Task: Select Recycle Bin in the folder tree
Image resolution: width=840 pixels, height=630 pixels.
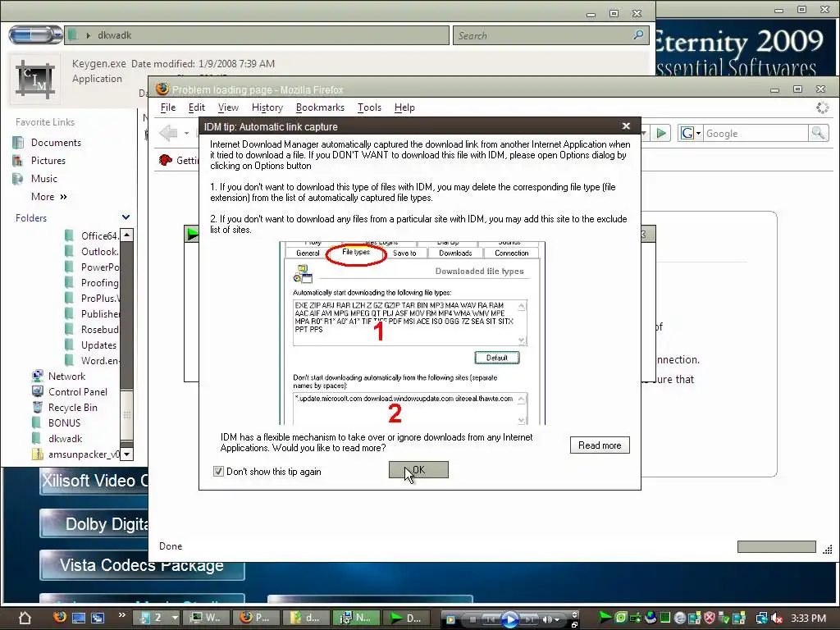Action: (65, 407)
